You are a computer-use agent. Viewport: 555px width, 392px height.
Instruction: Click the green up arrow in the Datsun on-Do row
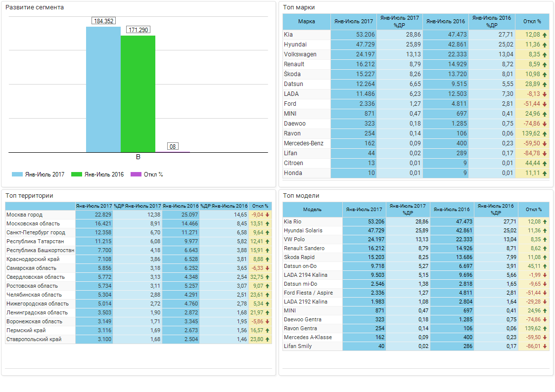(x=545, y=266)
